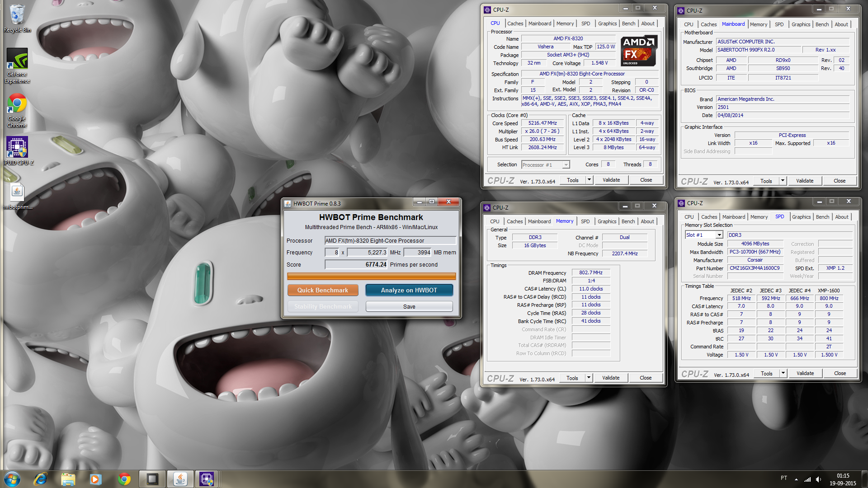Viewport: 868px width, 488px height.
Task: Select Mainboard tab in Memory window
Action: click(x=539, y=221)
